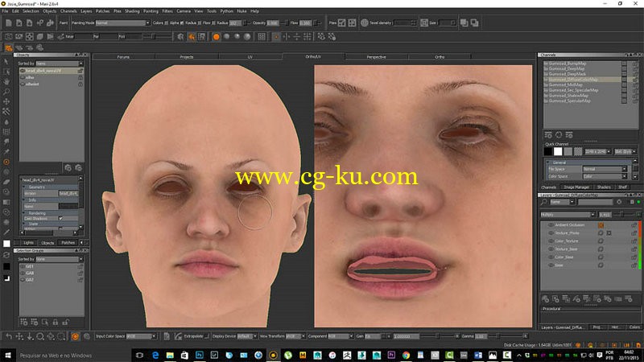The image size is (644, 362).
Task: Open File Explorer from taskbar
Action: click(x=170, y=355)
